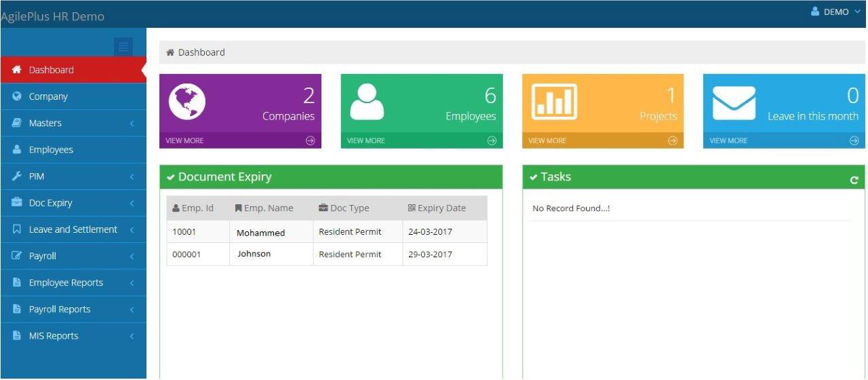Expand the Doc Expiry submenu chevron
Screen dimensions: 868x380
point(132,203)
